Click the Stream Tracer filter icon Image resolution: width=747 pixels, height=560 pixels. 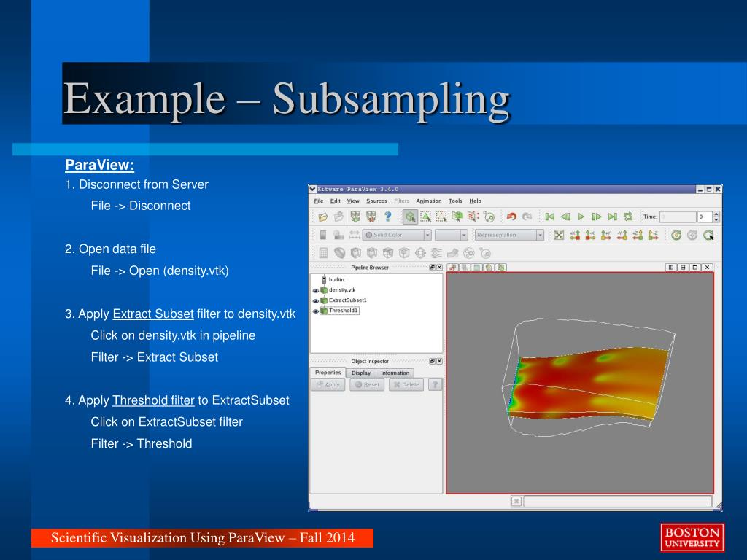(x=436, y=253)
